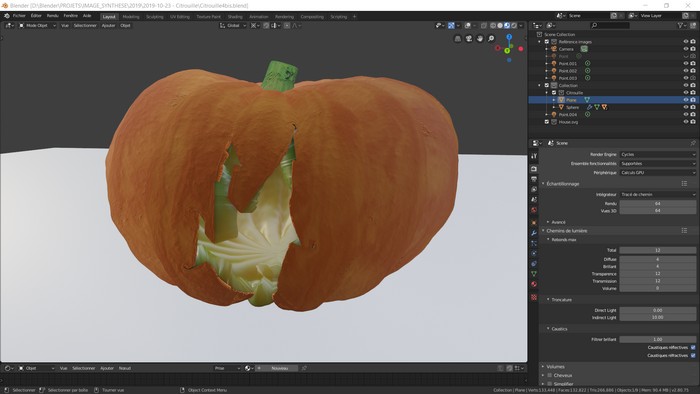Toggle Plane render camera icon
700x394 pixels.
(693, 100)
